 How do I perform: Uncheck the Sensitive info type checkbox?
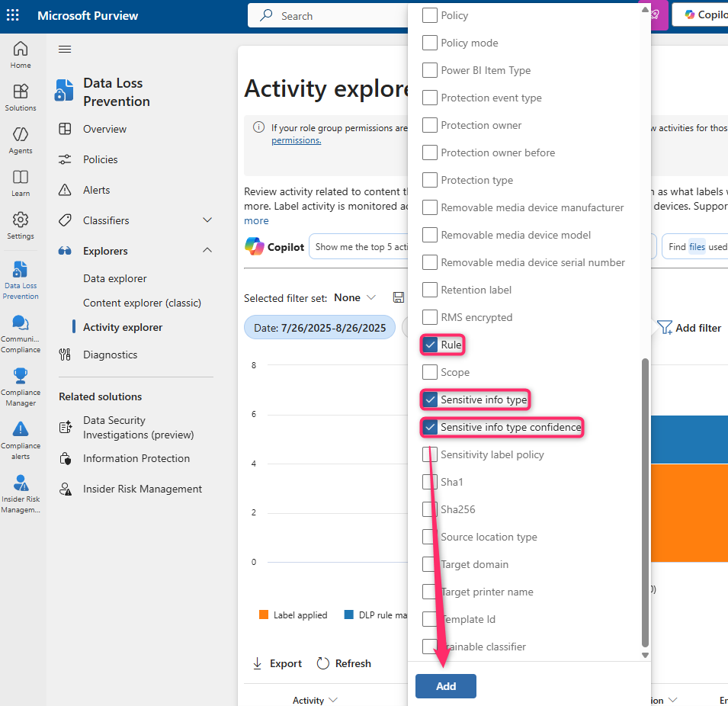[x=430, y=400]
